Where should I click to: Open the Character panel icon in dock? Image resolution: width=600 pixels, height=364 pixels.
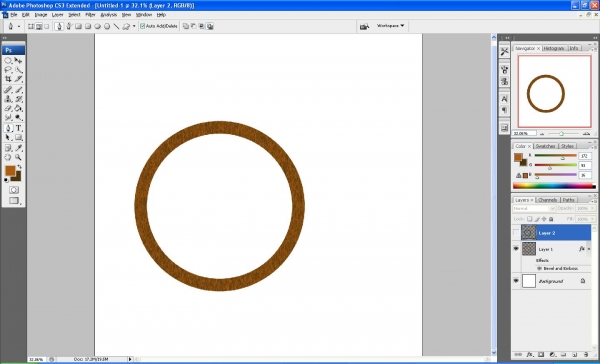click(504, 99)
